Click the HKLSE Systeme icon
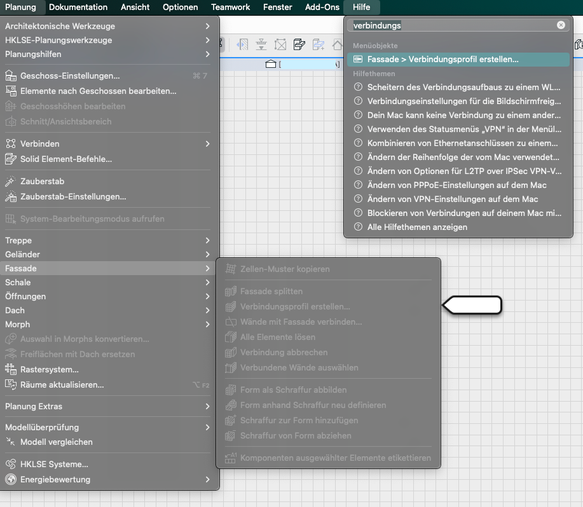This screenshot has width=583, height=507. pos(11,464)
